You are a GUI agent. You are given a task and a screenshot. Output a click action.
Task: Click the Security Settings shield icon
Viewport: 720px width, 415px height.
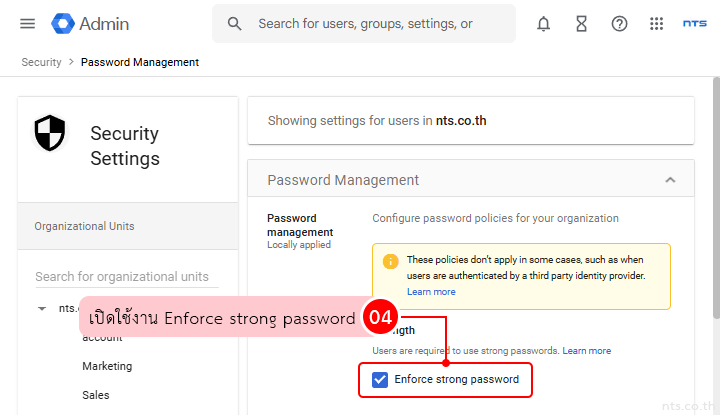click(x=50, y=133)
